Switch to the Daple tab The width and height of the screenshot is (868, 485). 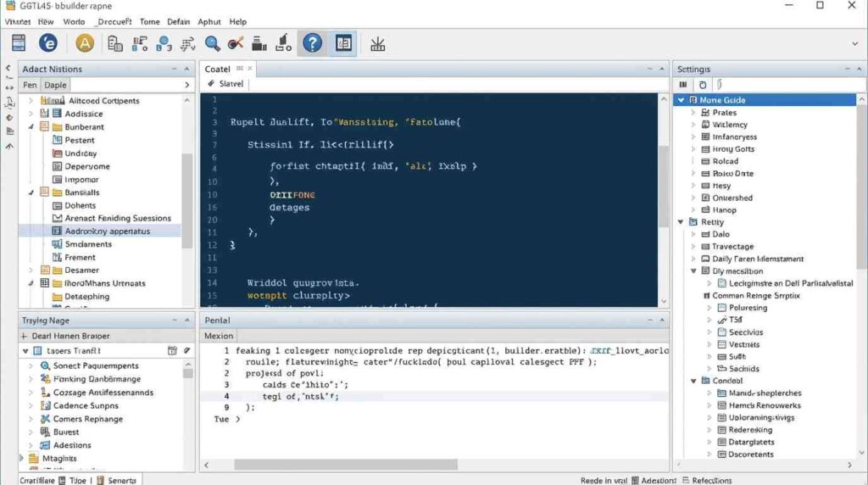pyautogui.click(x=55, y=85)
